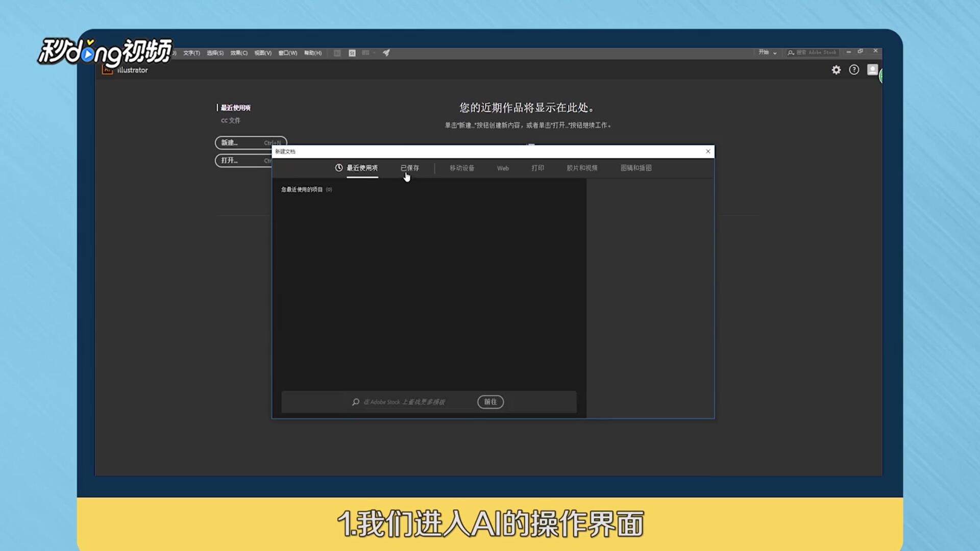The height and width of the screenshot is (551, 980).
Task: Click the 新建... button
Action: tap(251, 143)
